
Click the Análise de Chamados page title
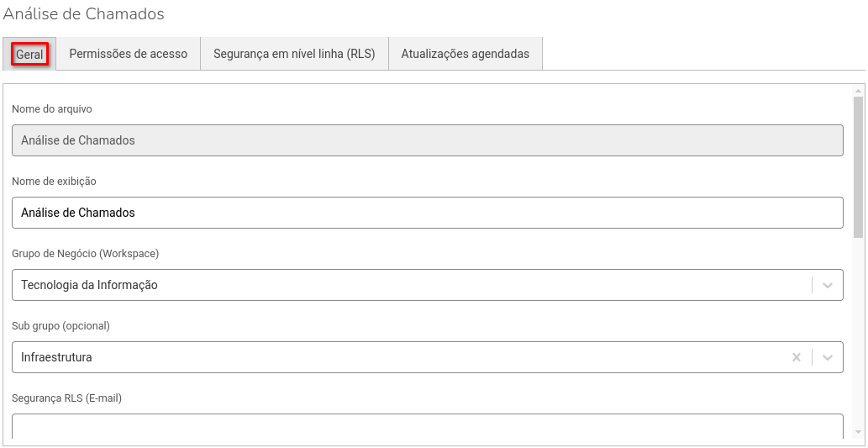(x=84, y=14)
